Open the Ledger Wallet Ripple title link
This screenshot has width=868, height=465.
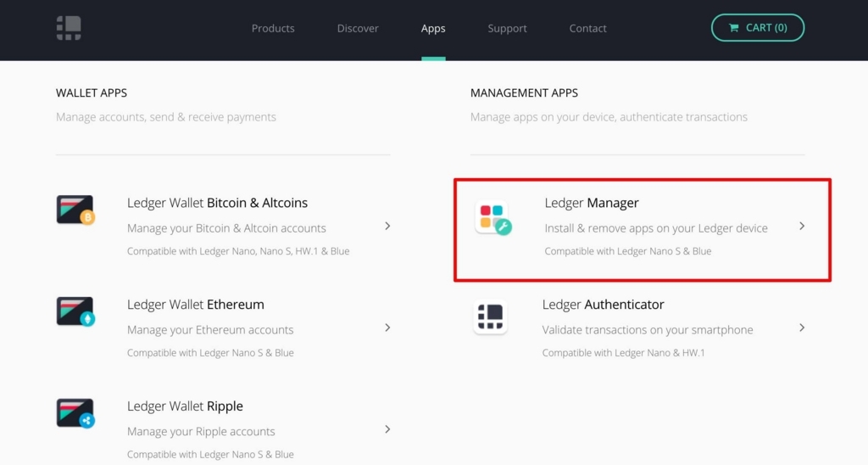(185, 406)
